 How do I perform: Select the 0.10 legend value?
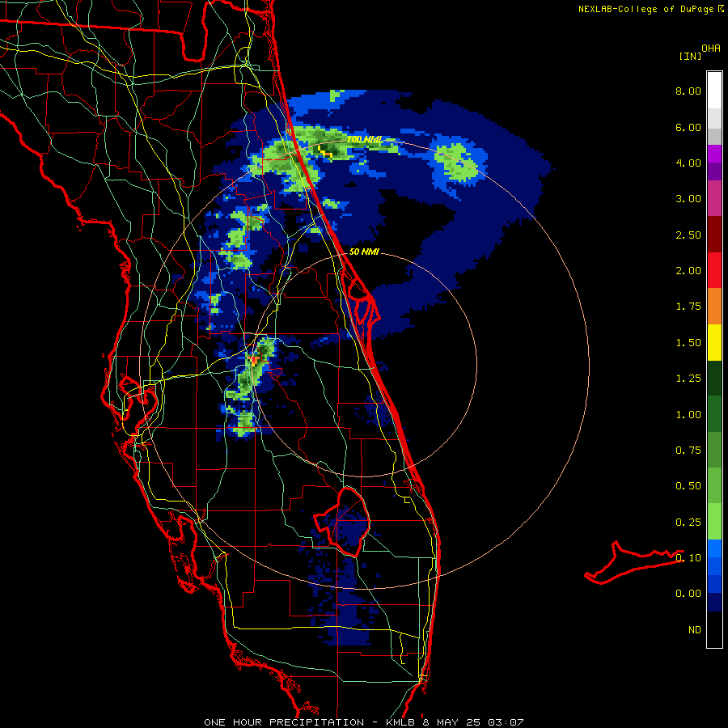click(x=688, y=558)
